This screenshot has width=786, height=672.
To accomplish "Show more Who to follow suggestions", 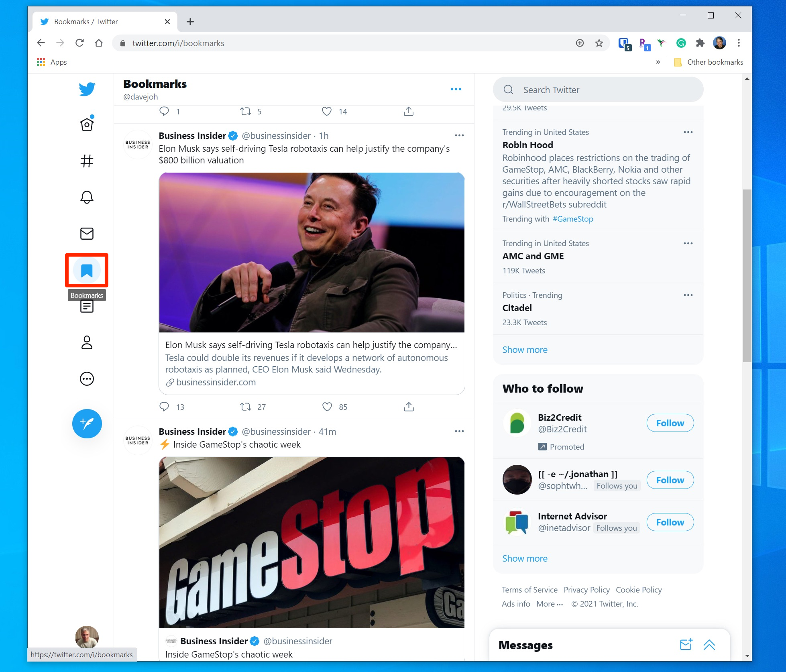I will [x=525, y=558].
